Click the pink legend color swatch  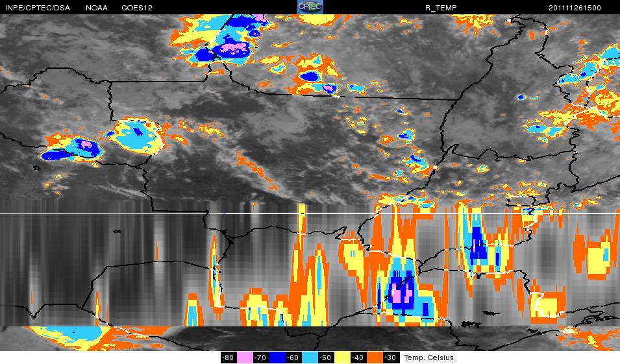[x=244, y=358]
